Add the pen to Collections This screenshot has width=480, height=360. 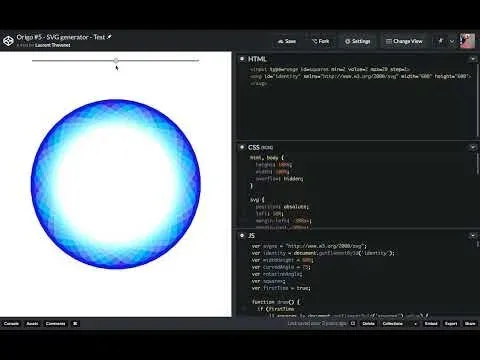[x=392, y=324]
